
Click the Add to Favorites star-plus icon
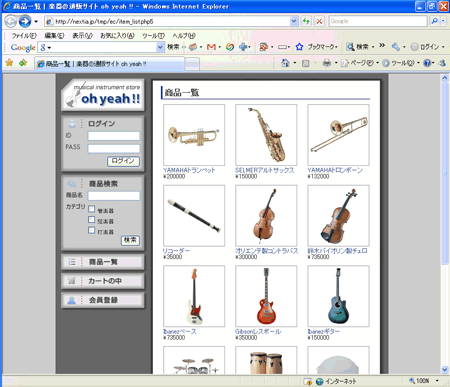[23, 63]
